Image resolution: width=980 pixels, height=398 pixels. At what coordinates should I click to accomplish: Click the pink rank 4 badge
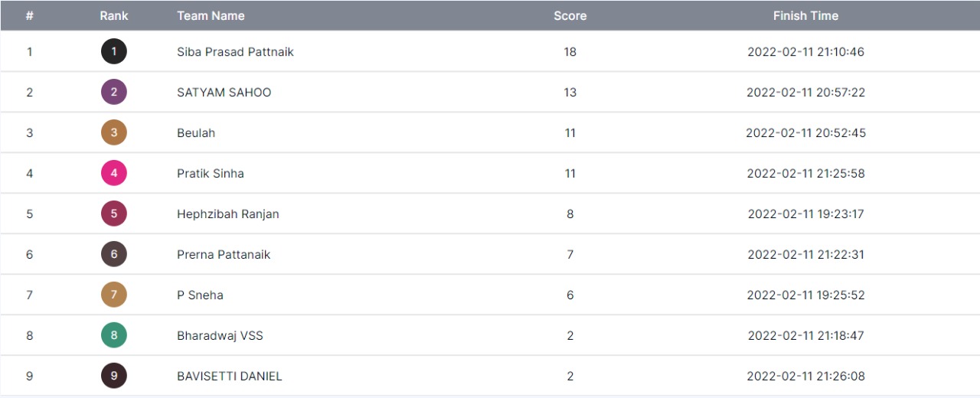tap(114, 174)
